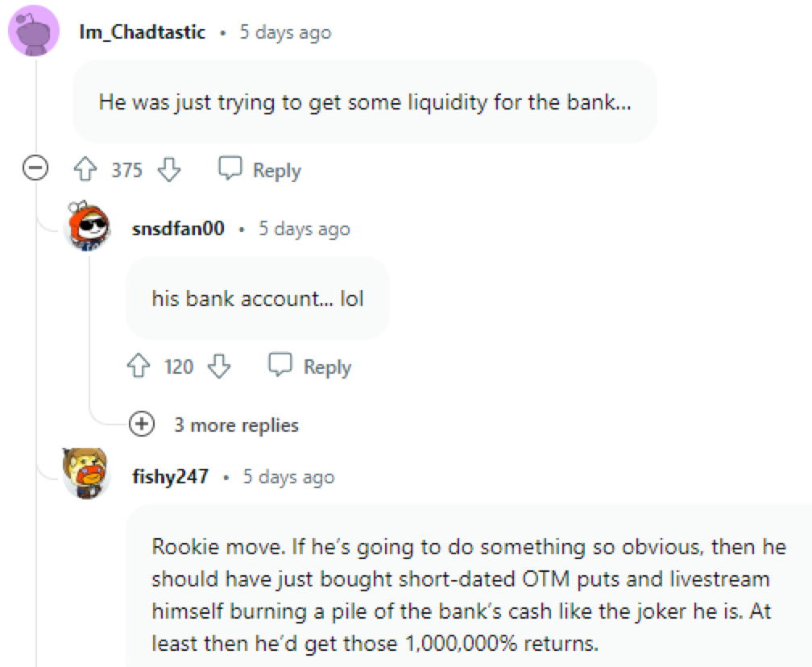Click reply bubble icon under Im_Chadtastic's comment
Image resolution: width=812 pixels, height=667 pixels.
(230, 168)
